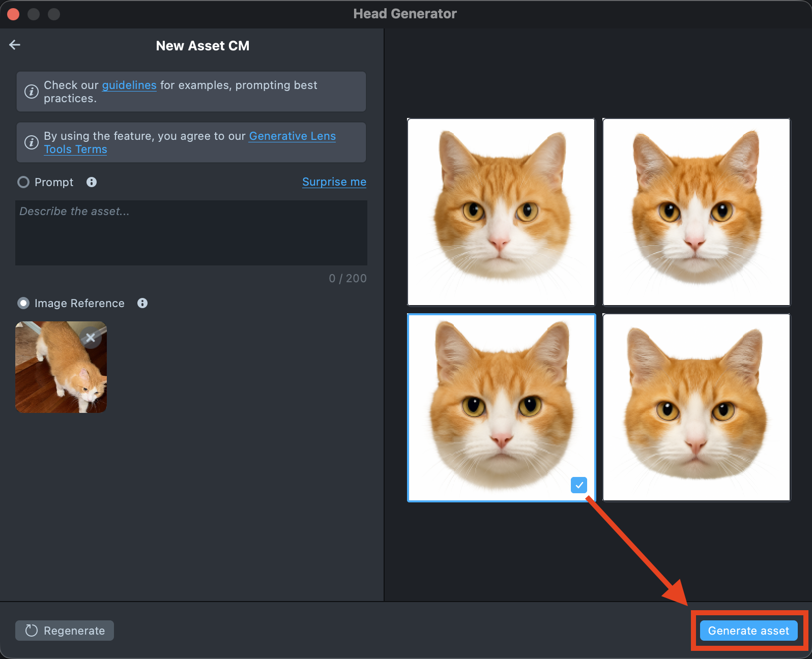
Task: Select the top-left cat head result
Action: [x=501, y=212]
